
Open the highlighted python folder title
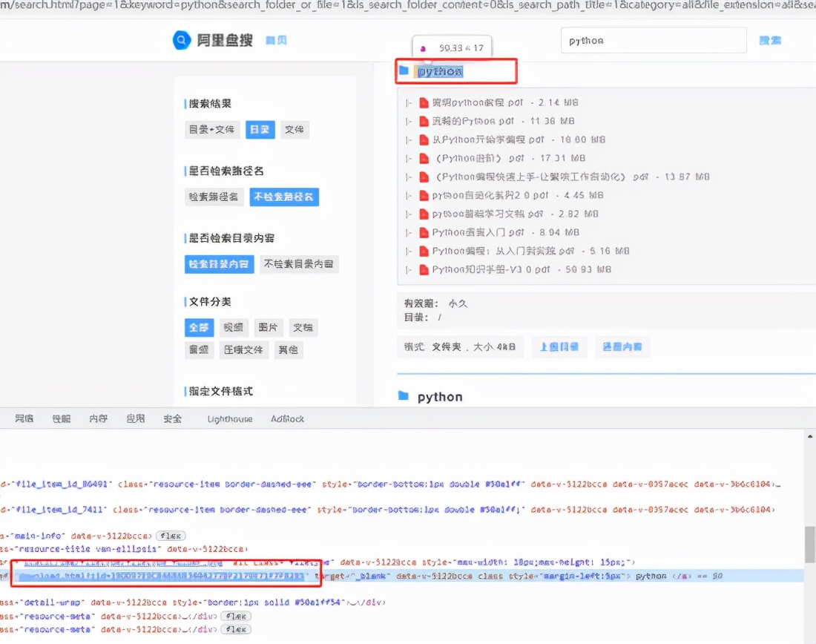(440, 71)
